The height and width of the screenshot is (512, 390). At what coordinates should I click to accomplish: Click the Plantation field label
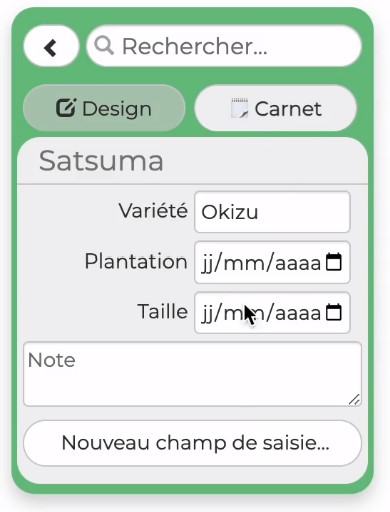136,261
